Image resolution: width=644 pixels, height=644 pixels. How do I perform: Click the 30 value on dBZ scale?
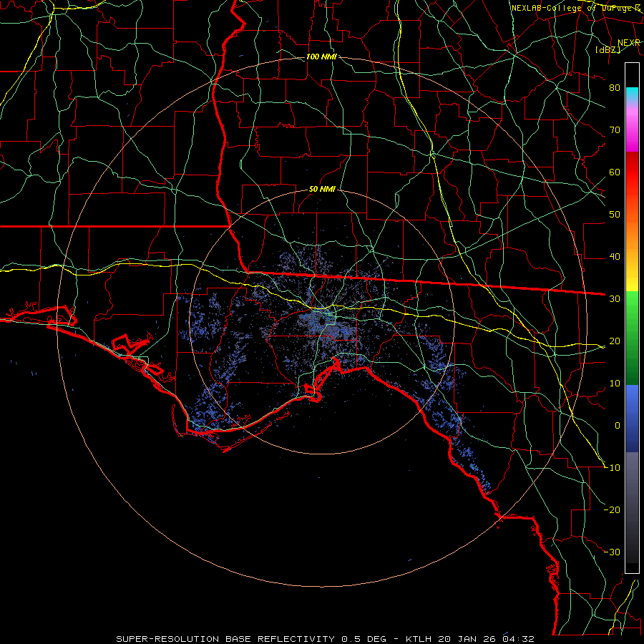point(615,299)
